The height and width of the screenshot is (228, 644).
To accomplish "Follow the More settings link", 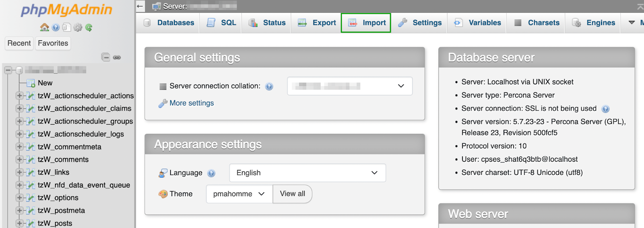I will (x=192, y=103).
